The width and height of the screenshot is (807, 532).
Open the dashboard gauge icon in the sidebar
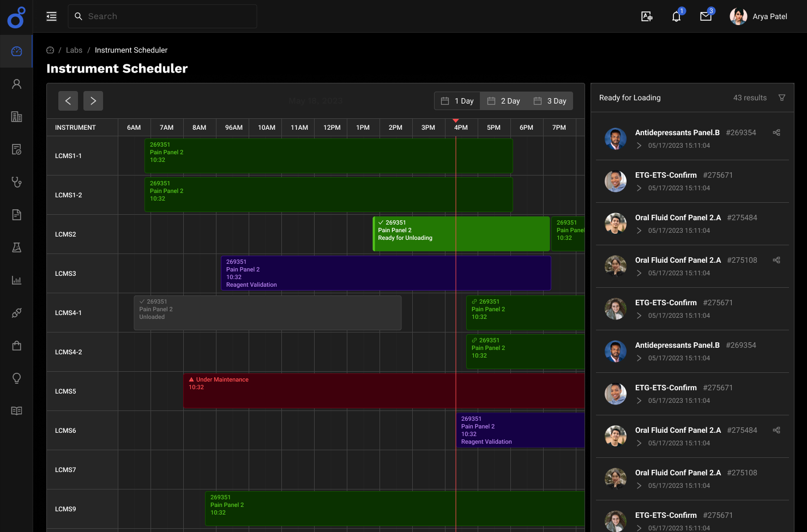coord(16,51)
